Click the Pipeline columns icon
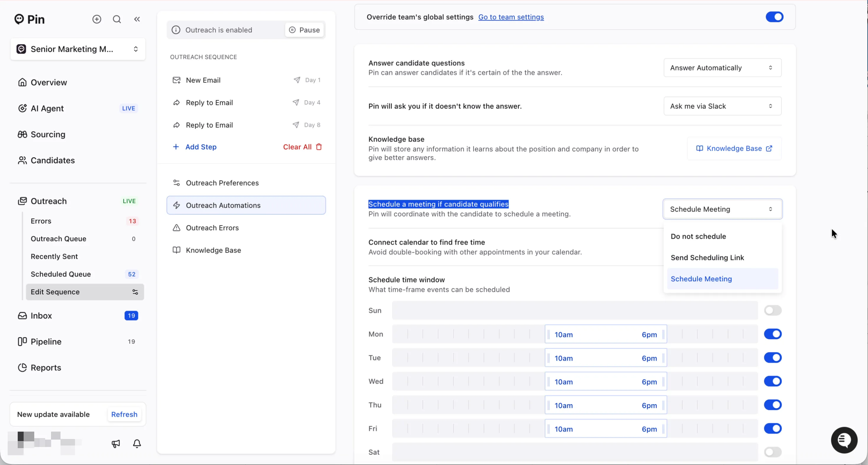The image size is (868, 465). (22, 342)
